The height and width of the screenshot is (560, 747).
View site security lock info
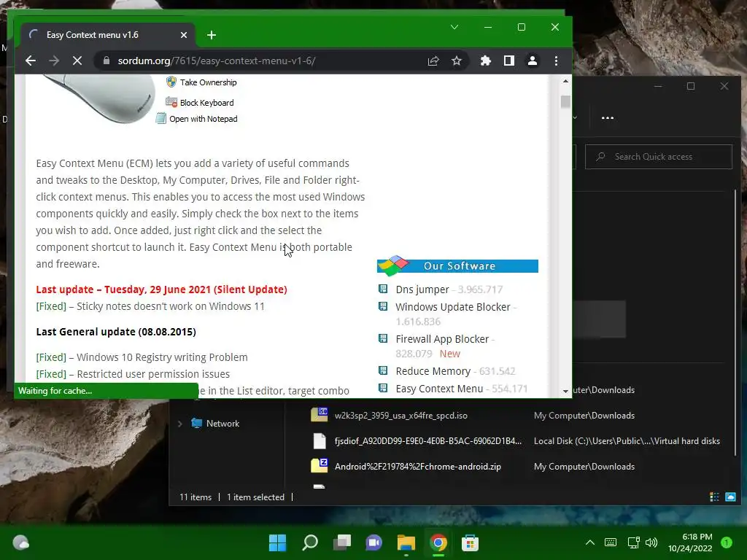107,61
